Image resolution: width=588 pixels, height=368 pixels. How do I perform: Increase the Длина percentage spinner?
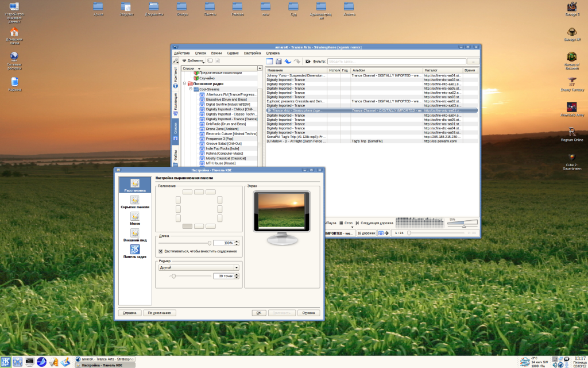click(x=237, y=242)
